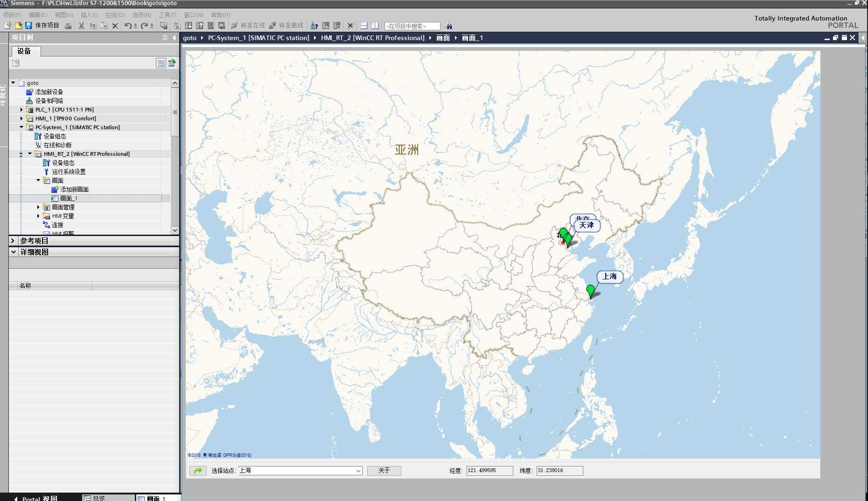Screen dimensions: 868x501
Task: Click the Download to device icon
Action: 189,26
